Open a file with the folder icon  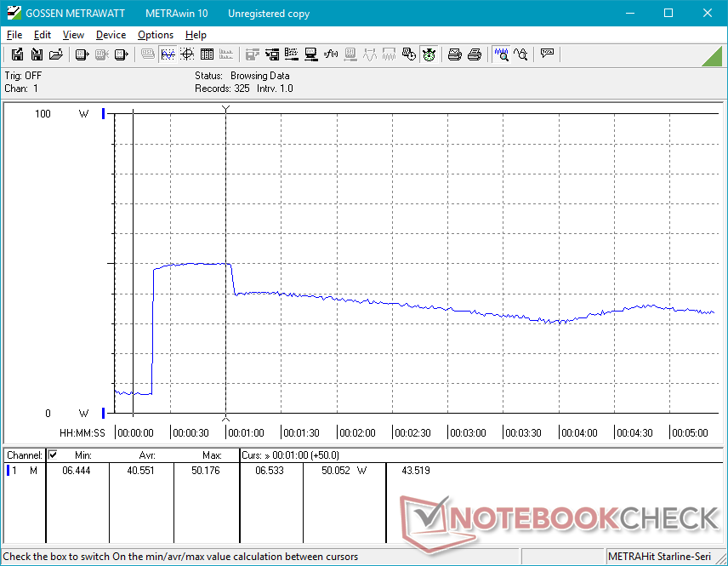pos(56,54)
